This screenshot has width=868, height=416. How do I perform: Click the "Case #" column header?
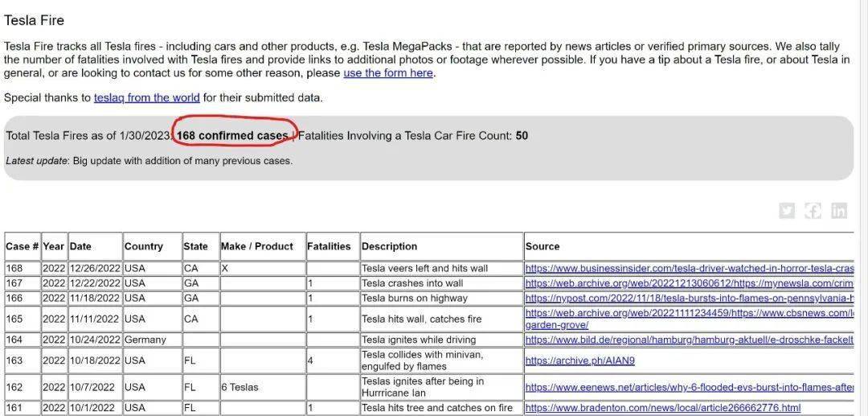click(23, 246)
